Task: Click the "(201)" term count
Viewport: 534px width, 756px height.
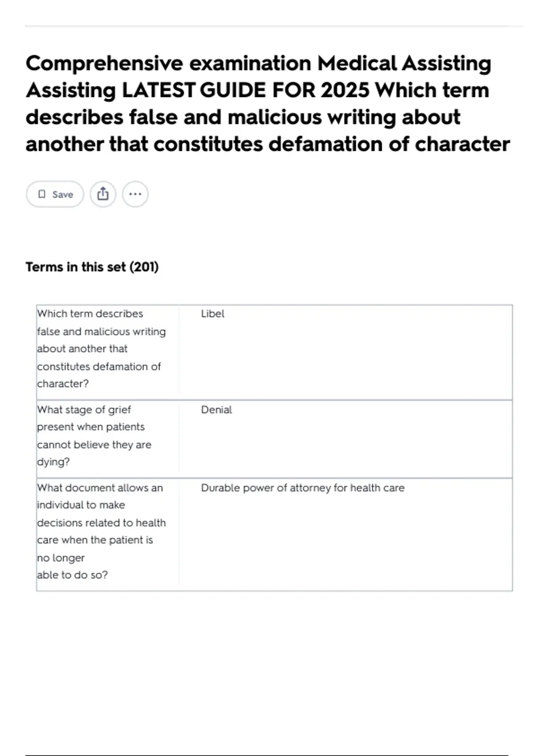Action: pyautogui.click(x=144, y=267)
